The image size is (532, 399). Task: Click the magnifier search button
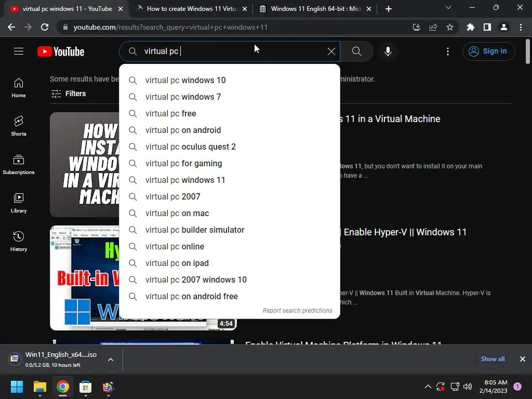(x=356, y=51)
